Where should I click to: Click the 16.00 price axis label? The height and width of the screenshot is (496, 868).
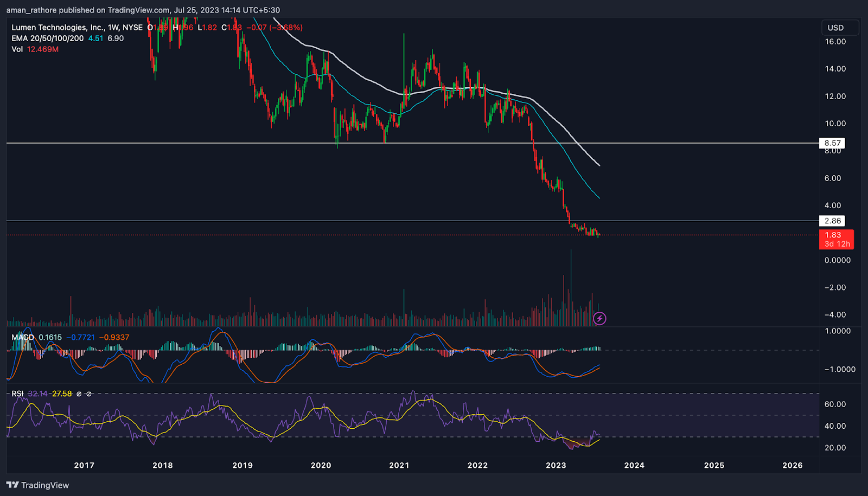[835, 42]
